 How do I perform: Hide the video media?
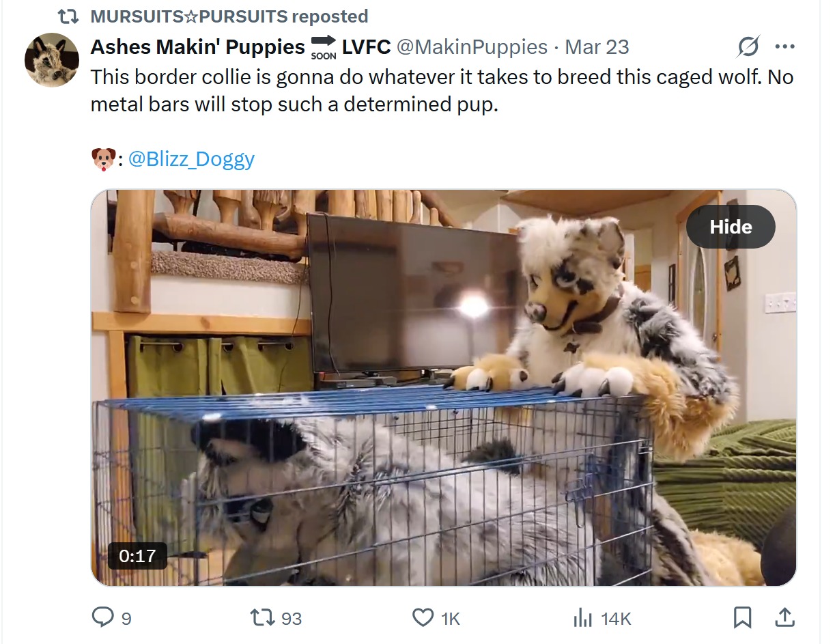pyautogui.click(x=731, y=227)
